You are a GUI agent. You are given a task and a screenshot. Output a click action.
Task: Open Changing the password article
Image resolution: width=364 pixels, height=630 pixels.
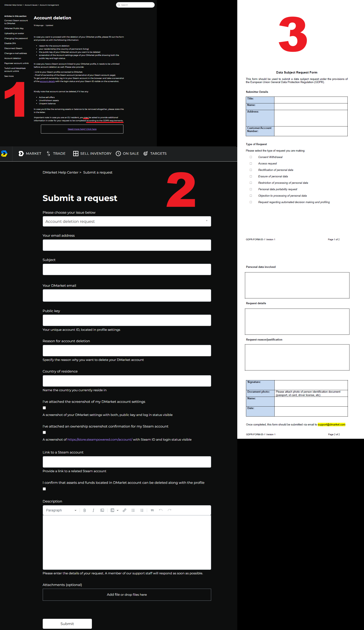[16, 38]
